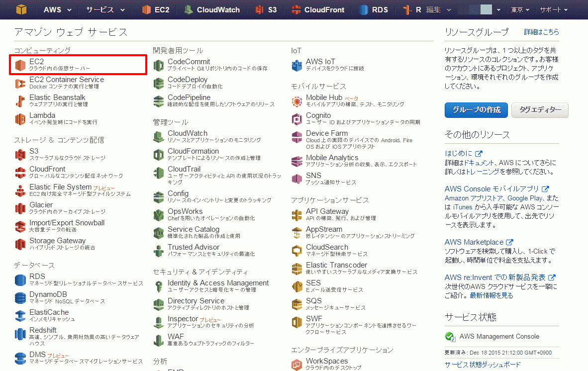
Task: Open the API Gateway icon
Action: point(297,215)
